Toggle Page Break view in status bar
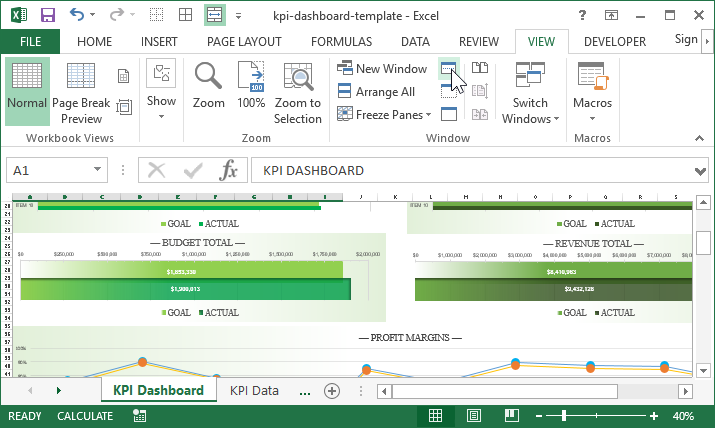This screenshot has width=715, height=428. click(510, 416)
